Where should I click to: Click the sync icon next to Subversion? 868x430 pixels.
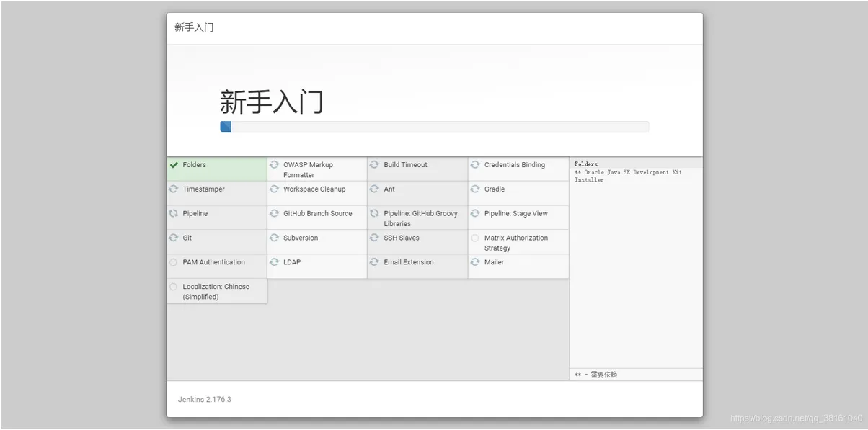pyautogui.click(x=274, y=238)
